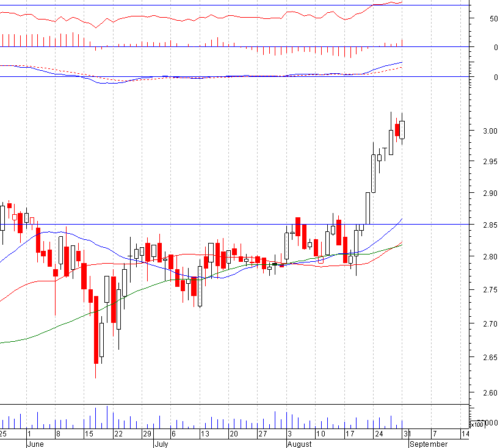
Task: Click the date label 6 in July
Action: (x=173, y=433)
